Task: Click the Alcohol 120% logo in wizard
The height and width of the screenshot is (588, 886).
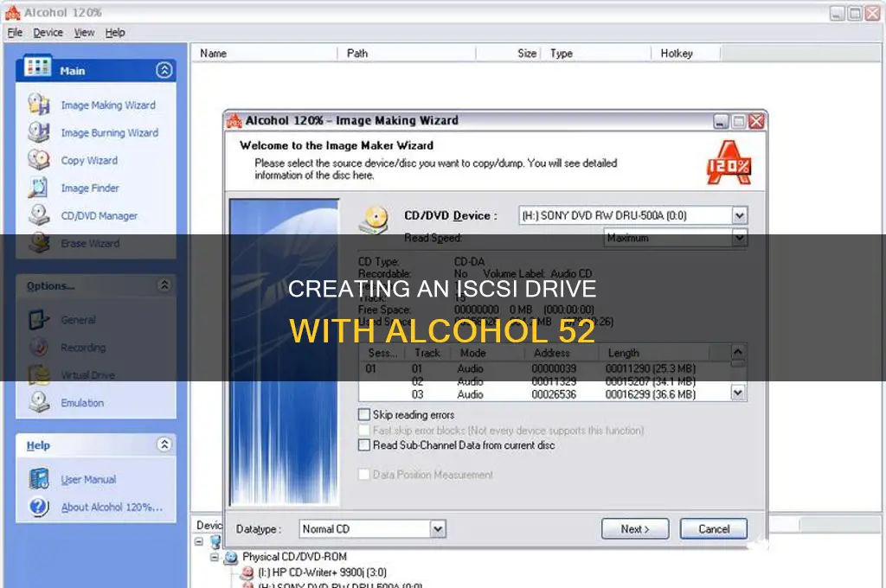Action: (729, 163)
